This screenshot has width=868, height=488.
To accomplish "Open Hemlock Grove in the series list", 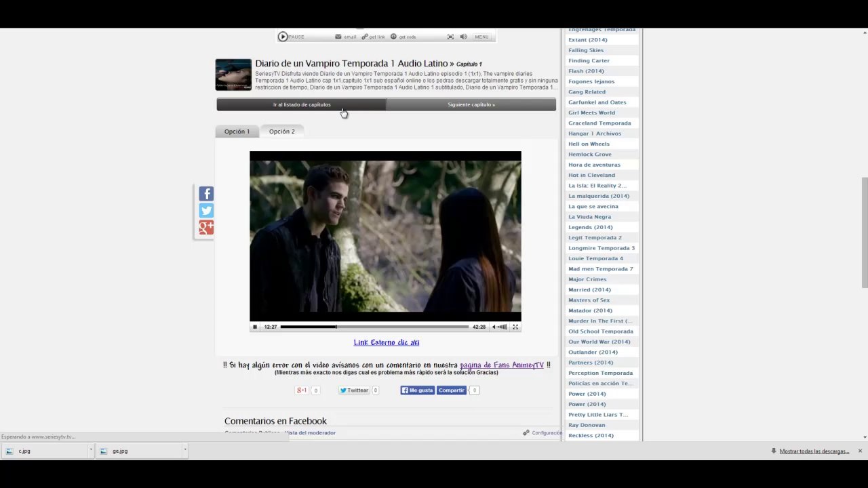I will coord(590,155).
